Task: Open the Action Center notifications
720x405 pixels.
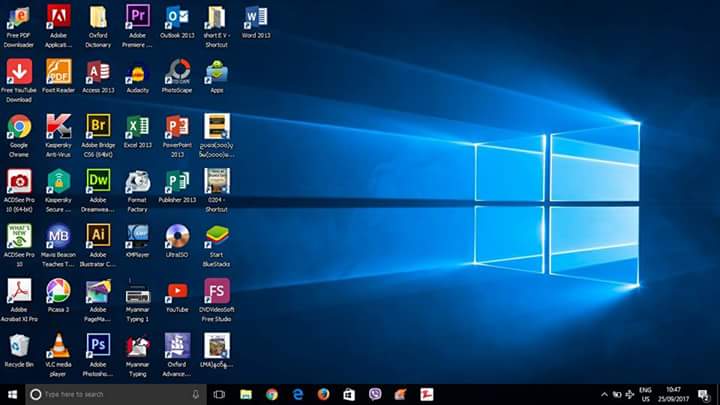Action: [703, 394]
